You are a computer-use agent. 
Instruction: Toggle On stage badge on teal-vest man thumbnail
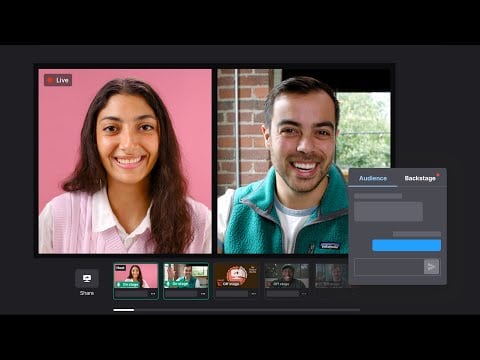[177, 284]
